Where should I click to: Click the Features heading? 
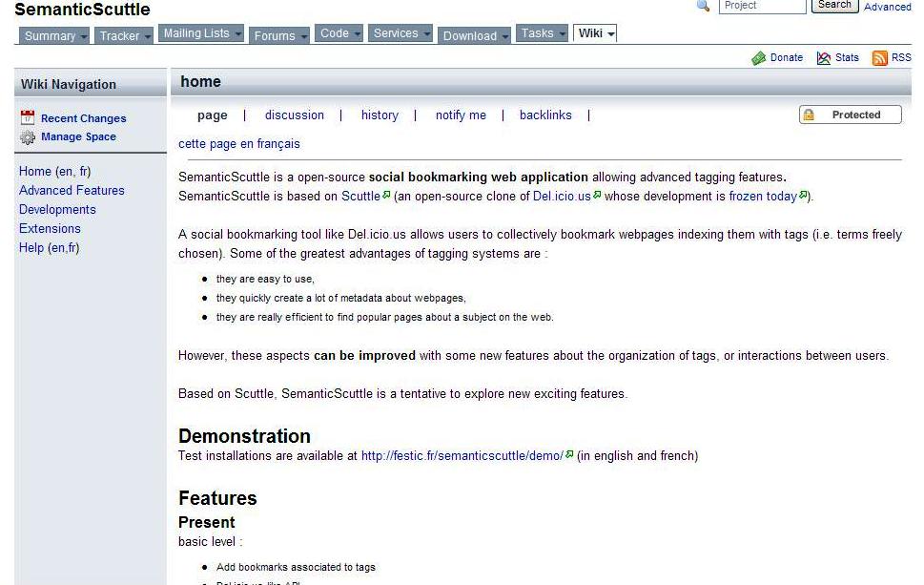click(217, 498)
